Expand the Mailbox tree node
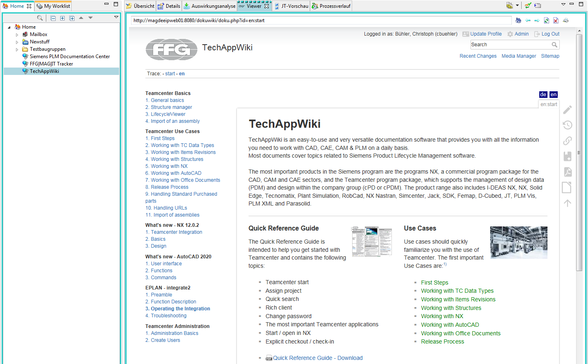The width and height of the screenshot is (588, 364). point(17,35)
